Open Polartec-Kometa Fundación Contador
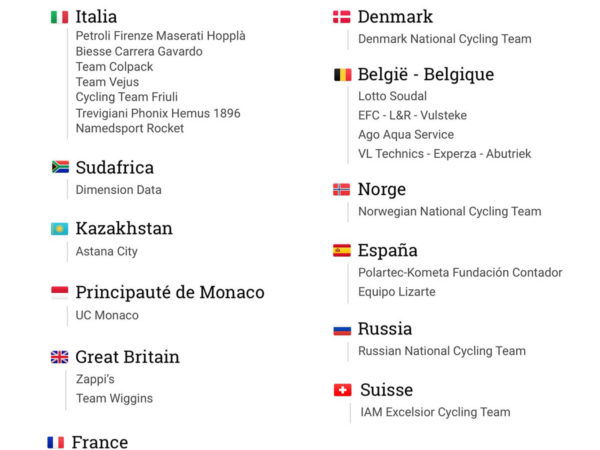Screen dimensions: 600x450 tap(460, 272)
